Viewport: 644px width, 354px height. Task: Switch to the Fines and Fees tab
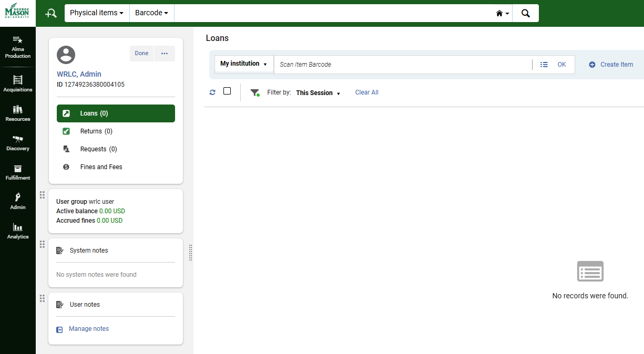101,167
